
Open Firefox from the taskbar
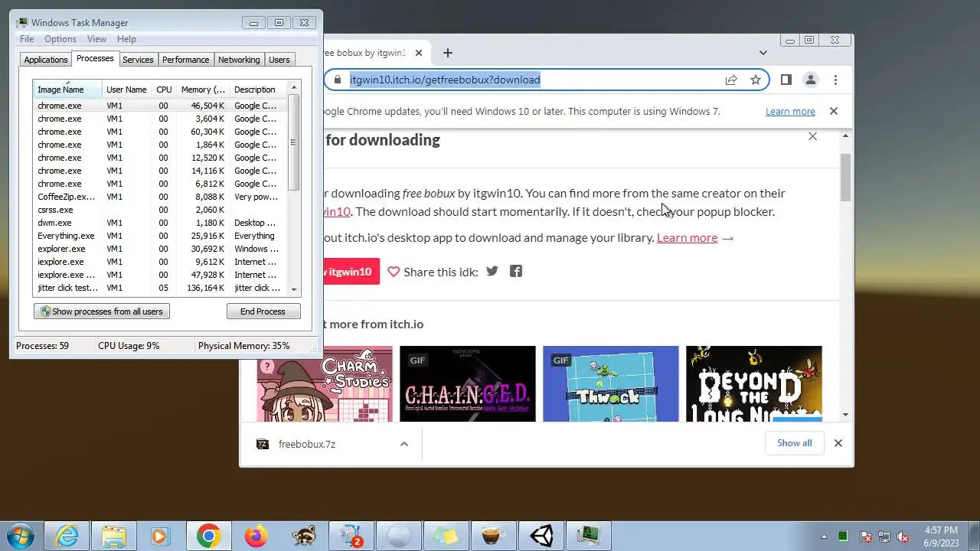[x=256, y=536]
